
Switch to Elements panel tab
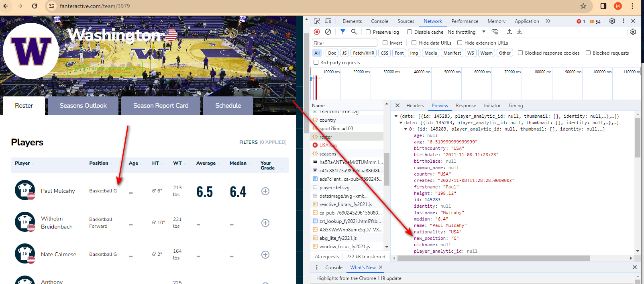352,21
